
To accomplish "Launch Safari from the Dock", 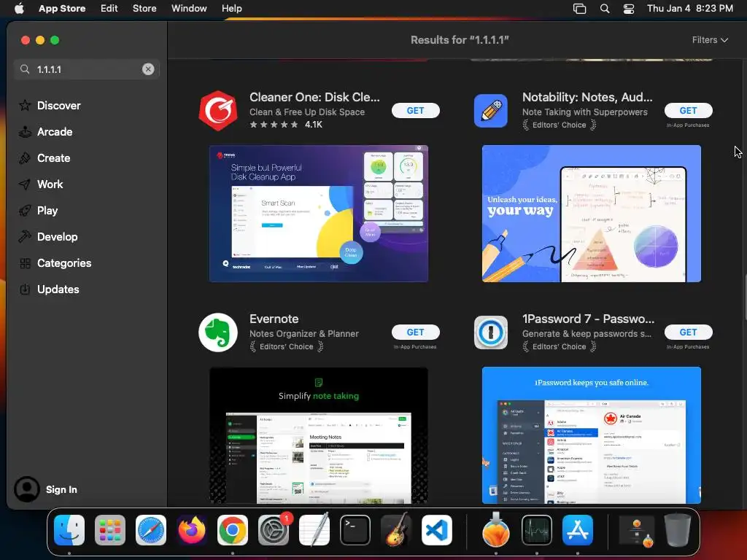I will point(151,530).
